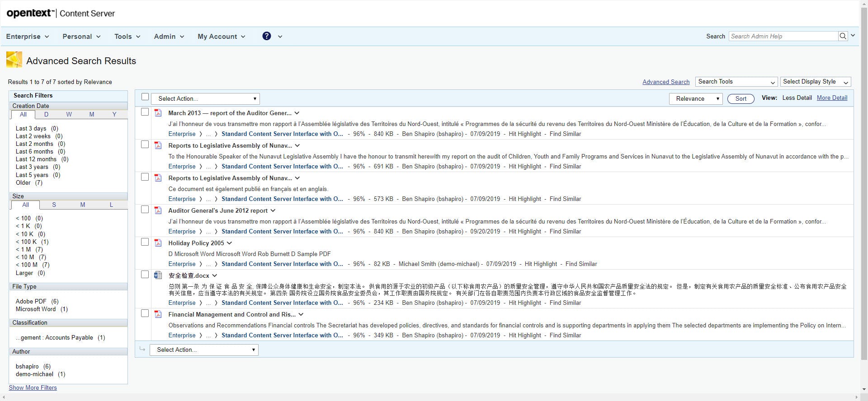This screenshot has height=401, width=868.
Task: Expand functions menu for Auditor General's June 2012
Action: pyautogui.click(x=273, y=211)
